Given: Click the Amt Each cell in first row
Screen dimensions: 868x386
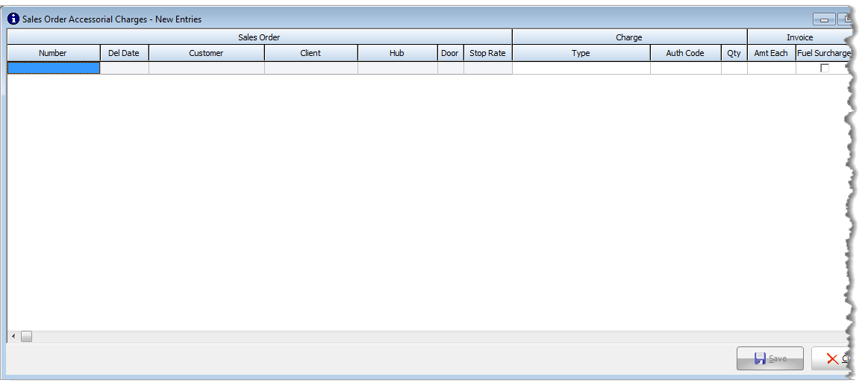Looking at the screenshot, I should point(772,68).
